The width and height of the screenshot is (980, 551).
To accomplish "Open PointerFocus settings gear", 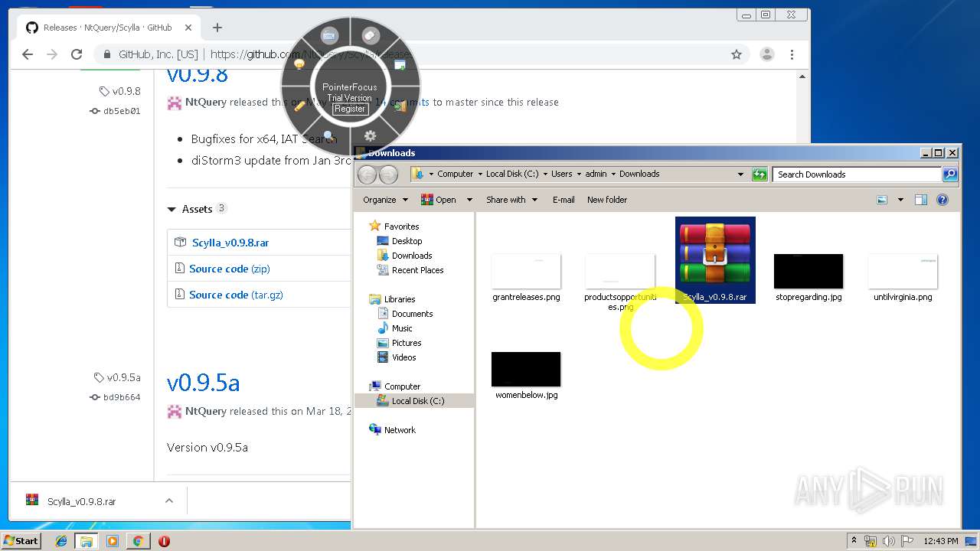I will pos(371,136).
